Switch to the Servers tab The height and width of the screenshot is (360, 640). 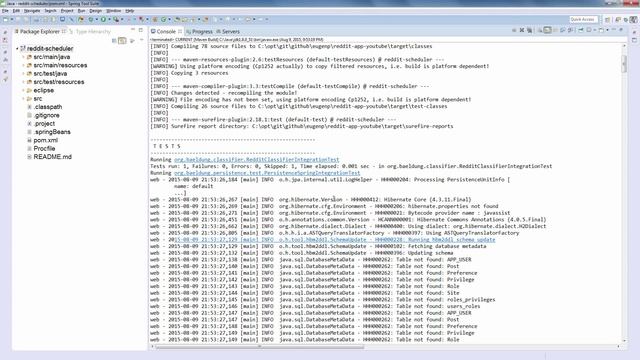click(x=228, y=31)
